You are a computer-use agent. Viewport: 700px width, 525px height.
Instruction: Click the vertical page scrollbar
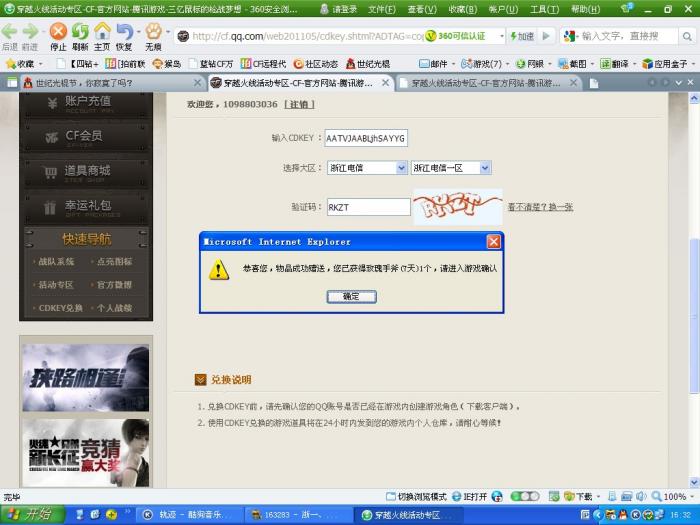click(694, 317)
